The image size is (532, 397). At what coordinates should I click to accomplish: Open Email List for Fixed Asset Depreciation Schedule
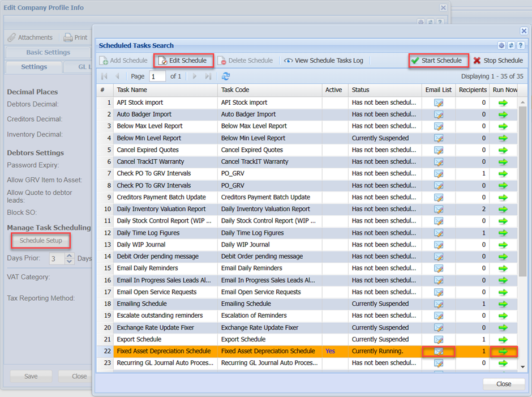(x=438, y=351)
